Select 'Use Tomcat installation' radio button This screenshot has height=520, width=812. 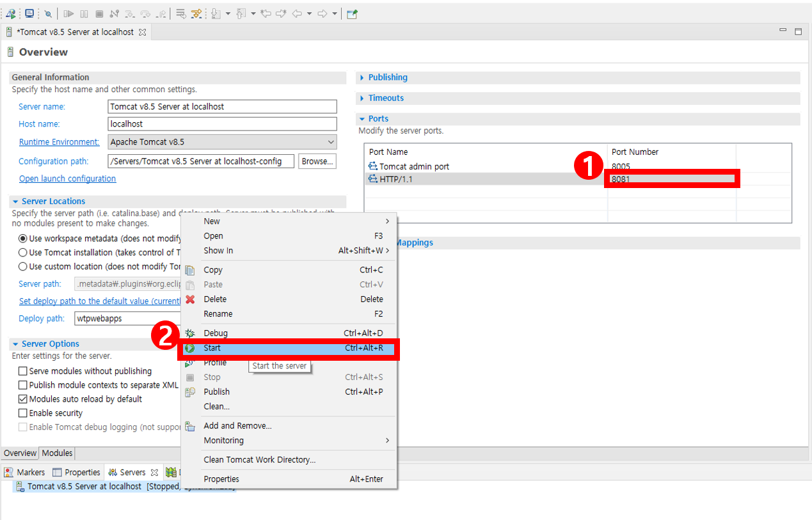pyautogui.click(x=23, y=253)
